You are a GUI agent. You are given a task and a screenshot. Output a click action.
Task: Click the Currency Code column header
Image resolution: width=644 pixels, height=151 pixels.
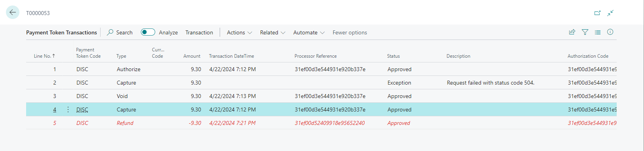pyautogui.click(x=158, y=53)
